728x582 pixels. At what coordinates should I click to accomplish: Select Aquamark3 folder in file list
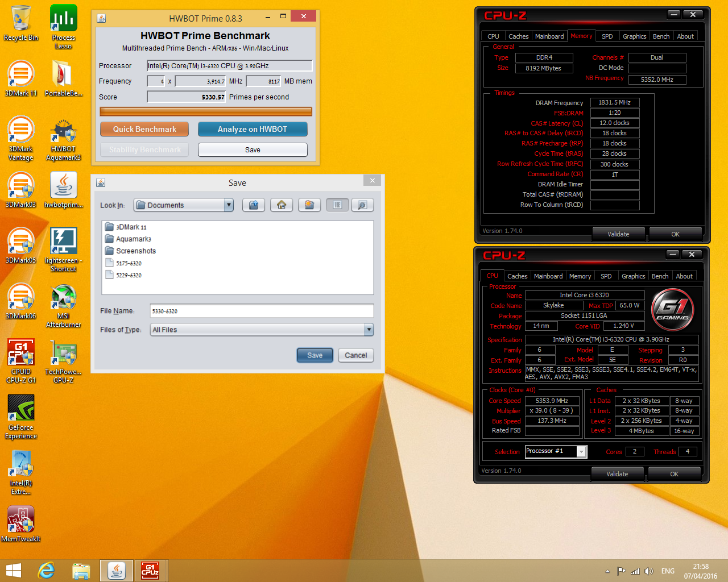(129, 239)
